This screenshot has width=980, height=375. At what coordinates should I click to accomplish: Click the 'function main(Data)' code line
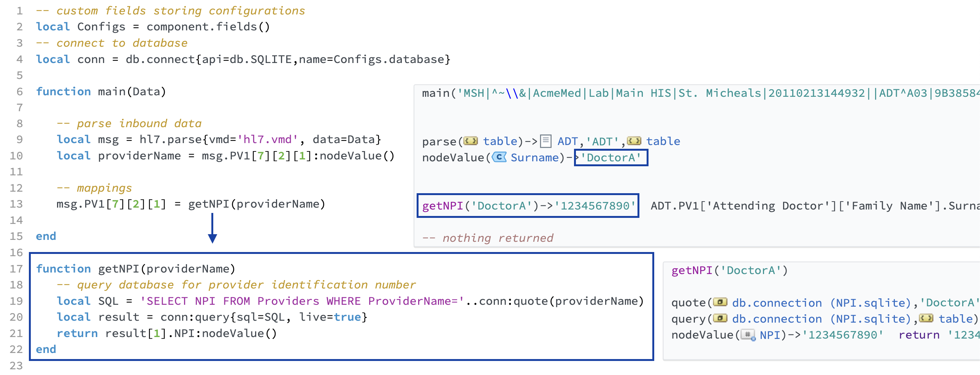tap(101, 91)
